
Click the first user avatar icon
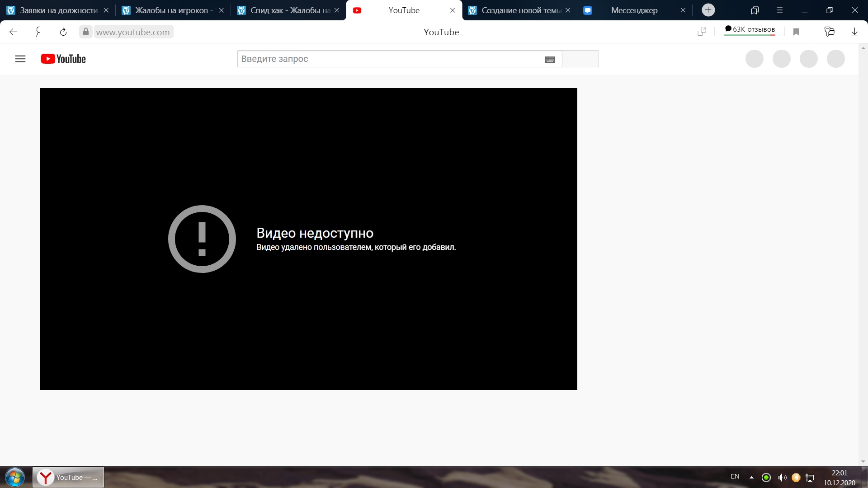point(754,58)
